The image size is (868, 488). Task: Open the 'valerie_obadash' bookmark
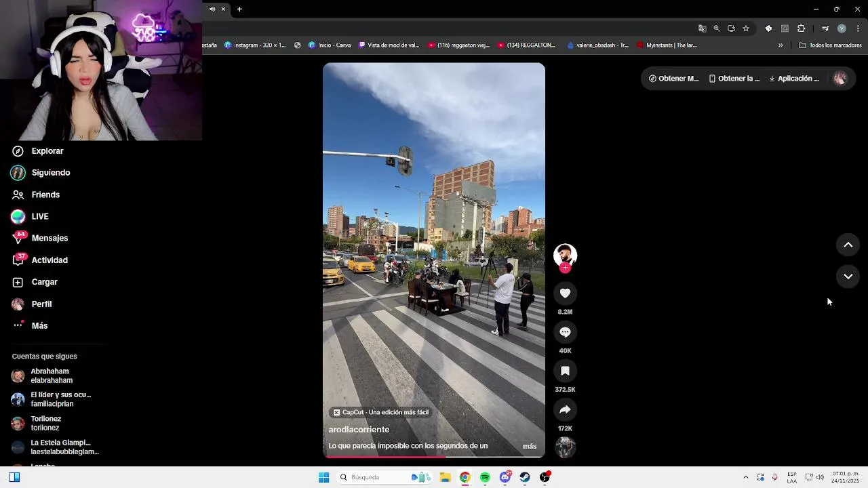[599, 45]
